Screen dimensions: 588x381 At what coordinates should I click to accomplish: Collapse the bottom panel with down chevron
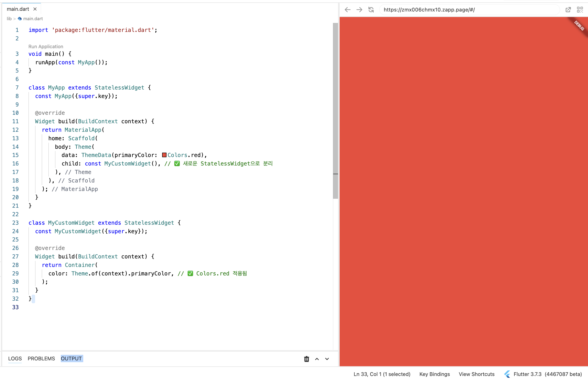point(327,359)
